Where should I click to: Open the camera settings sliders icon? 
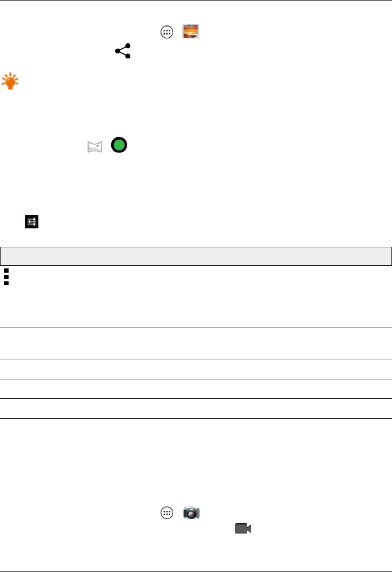click(x=32, y=221)
